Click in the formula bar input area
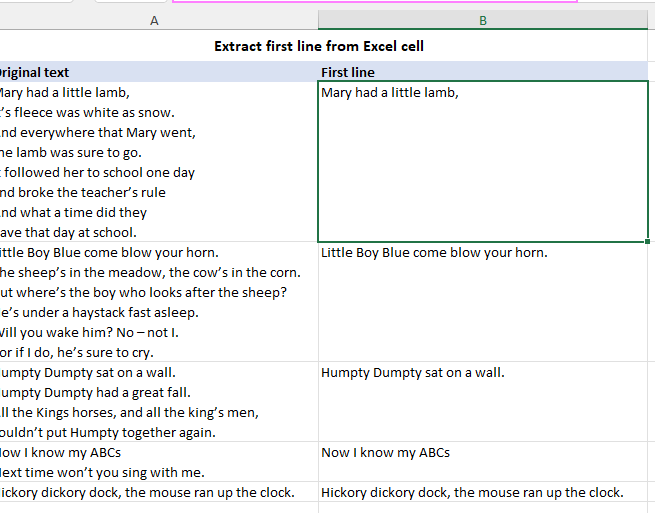 [x=375, y=2]
